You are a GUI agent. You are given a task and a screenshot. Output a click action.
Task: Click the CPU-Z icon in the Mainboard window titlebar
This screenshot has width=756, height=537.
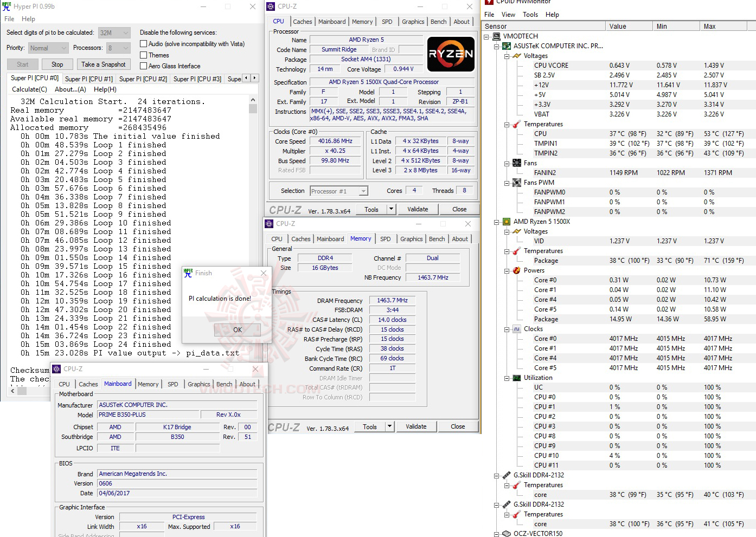pyautogui.click(x=56, y=369)
